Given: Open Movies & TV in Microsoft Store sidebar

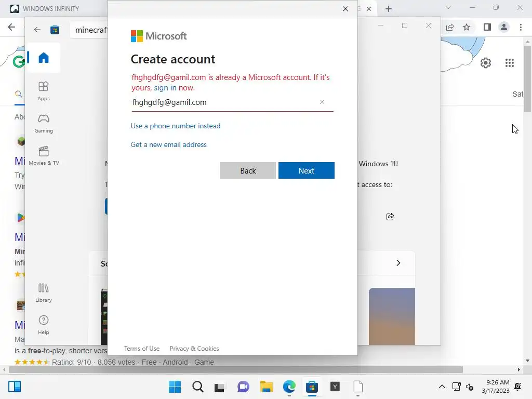Looking at the screenshot, I should tap(44, 155).
